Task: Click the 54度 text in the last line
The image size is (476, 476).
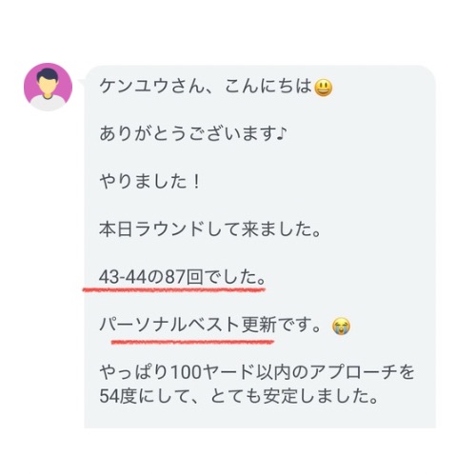Action: point(118,396)
